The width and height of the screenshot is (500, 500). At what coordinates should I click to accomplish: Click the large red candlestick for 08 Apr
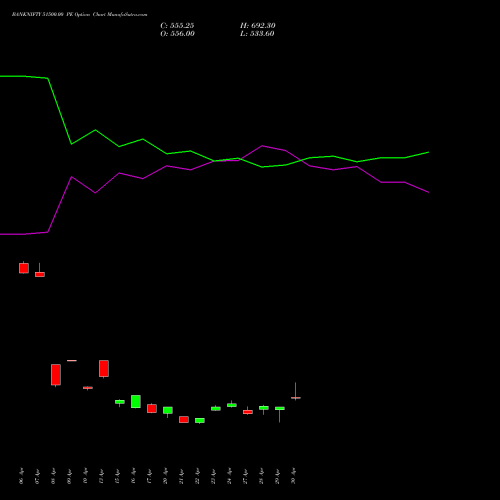coord(56,375)
